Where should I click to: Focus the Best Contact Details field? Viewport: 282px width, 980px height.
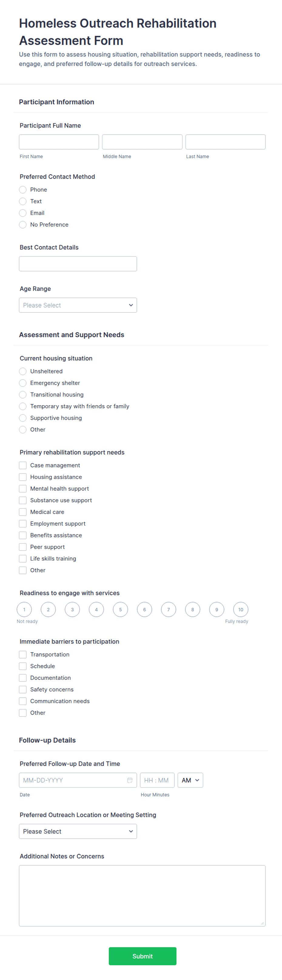point(78,264)
